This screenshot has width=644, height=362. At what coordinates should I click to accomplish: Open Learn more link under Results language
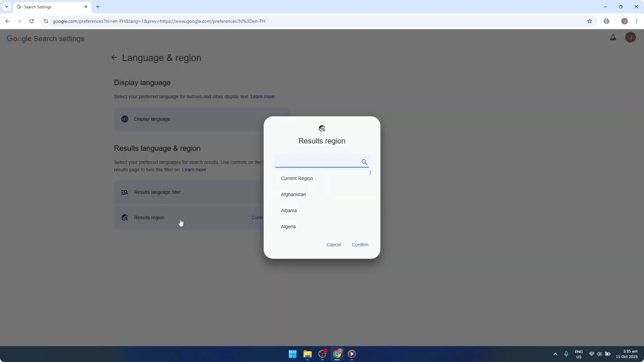pyautogui.click(x=194, y=170)
